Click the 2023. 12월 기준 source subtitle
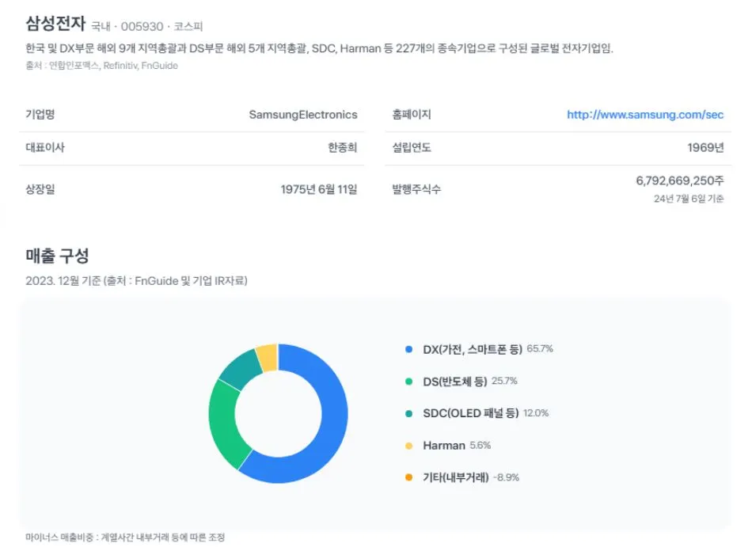 [x=136, y=281]
